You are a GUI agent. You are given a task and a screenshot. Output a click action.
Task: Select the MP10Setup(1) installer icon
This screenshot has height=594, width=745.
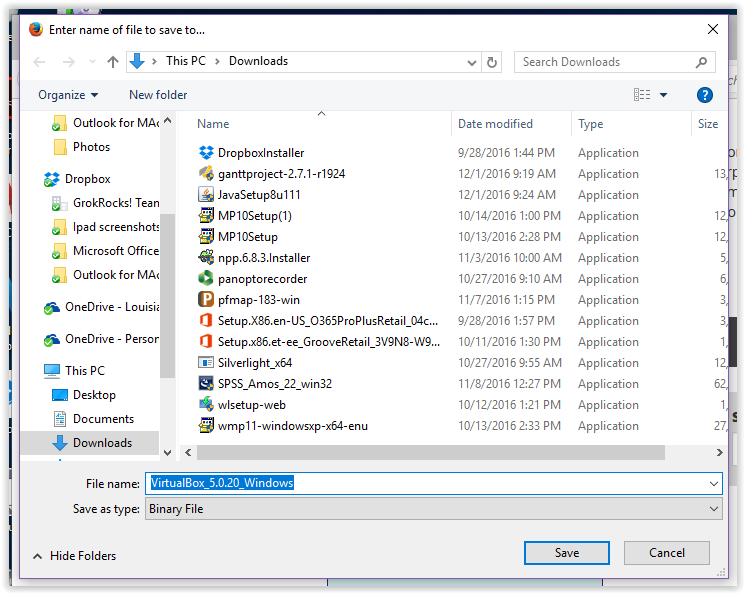[x=206, y=215]
